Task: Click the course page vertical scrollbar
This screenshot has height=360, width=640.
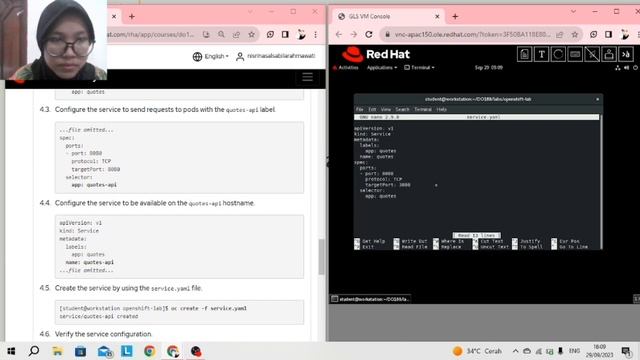Action: tap(322, 257)
